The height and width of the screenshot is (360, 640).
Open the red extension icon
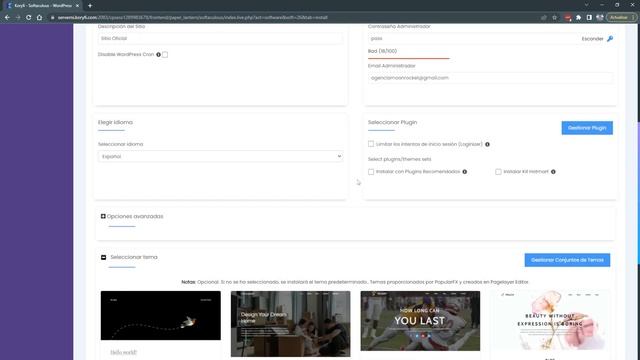click(568, 18)
